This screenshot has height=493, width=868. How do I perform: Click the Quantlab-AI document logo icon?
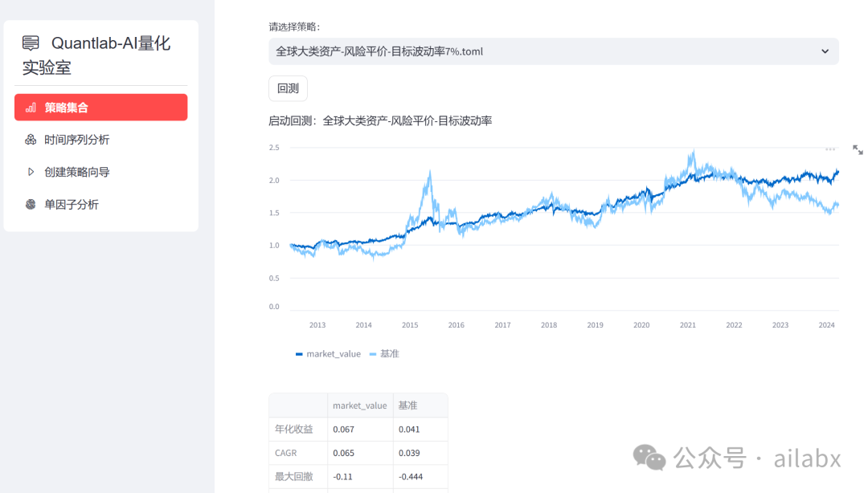tap(30, 43)
